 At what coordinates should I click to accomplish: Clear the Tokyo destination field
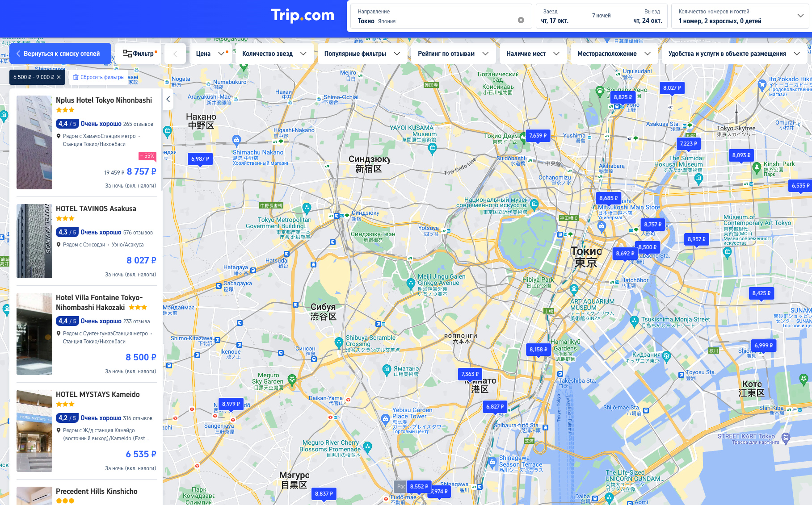521,20
